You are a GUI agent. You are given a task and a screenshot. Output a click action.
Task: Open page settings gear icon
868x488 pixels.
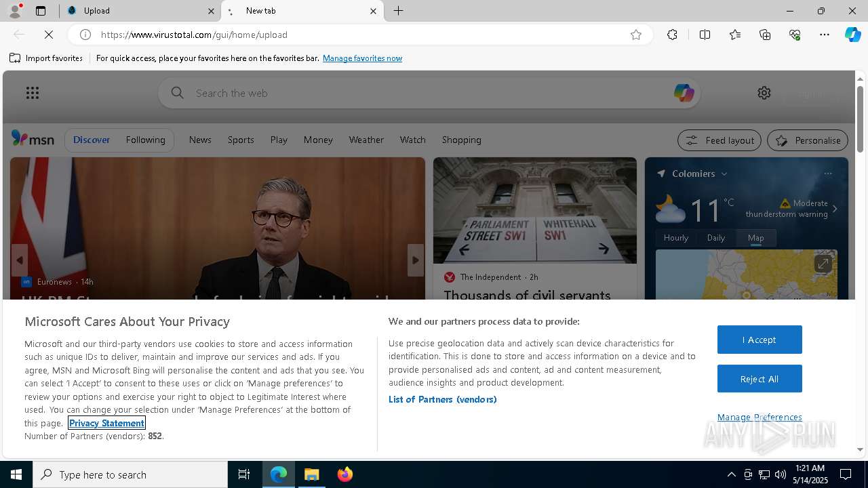(x=764, y=93)
